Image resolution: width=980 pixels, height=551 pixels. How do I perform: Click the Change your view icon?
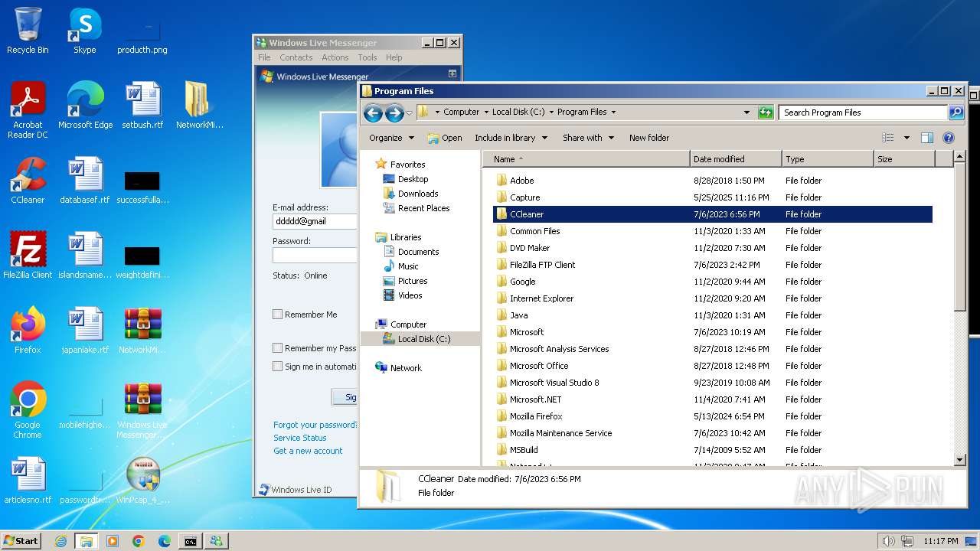888,138
